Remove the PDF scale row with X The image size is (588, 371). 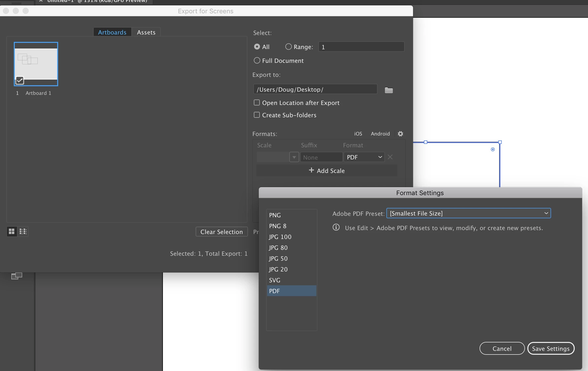tap(390, 157)
